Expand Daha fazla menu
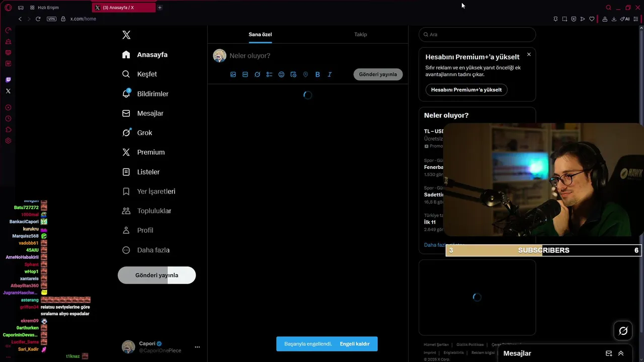Image resolution: width=644 pixels, height=362 pixels. pyautogui.click(x=146, y=250)
